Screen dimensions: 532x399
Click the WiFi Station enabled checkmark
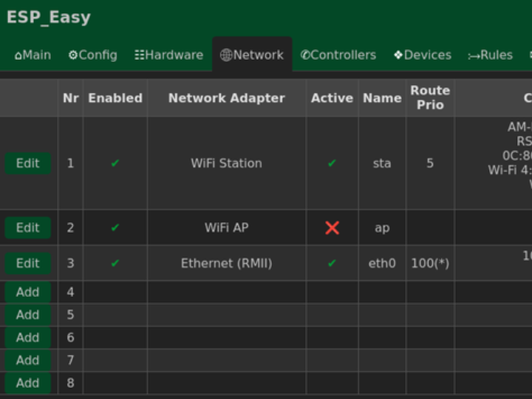(115, 163)
